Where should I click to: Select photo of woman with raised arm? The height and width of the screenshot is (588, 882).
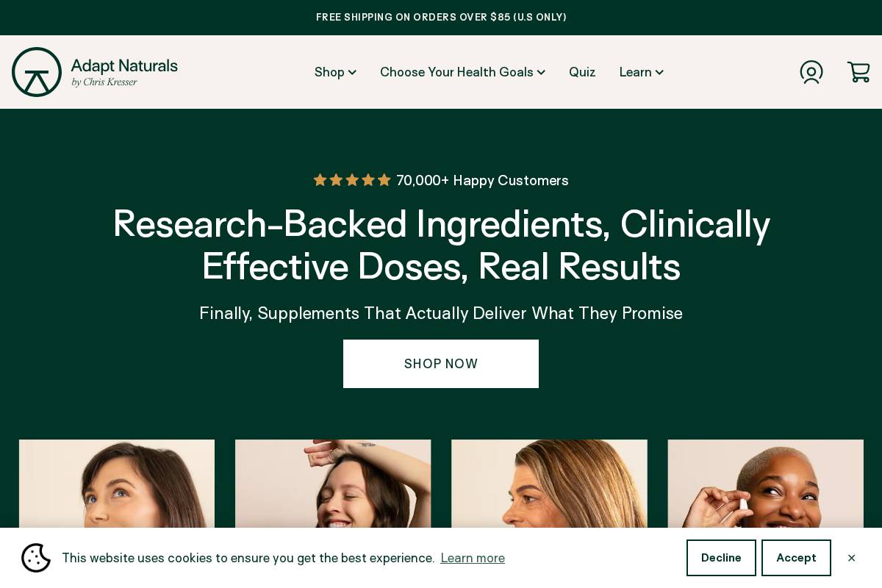[x=333, y=484]
